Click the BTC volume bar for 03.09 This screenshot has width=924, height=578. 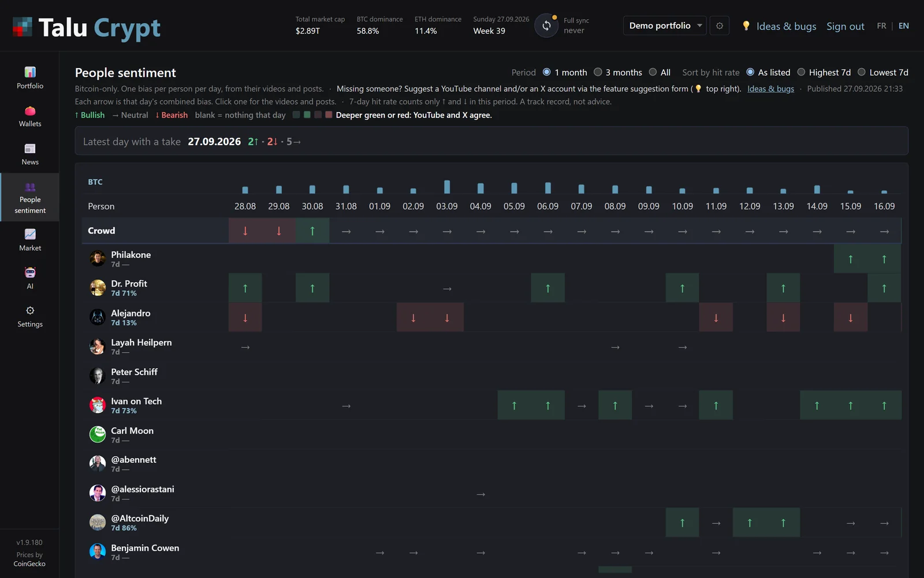[447, 186]
